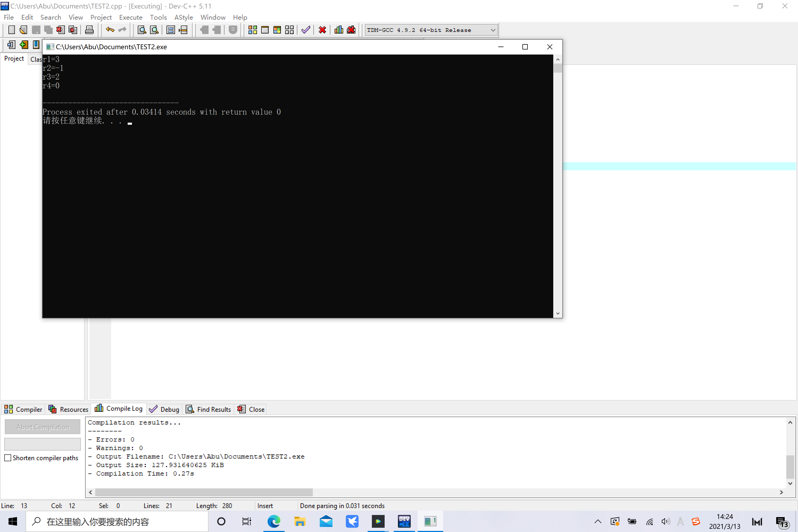Click the Profile Analysis bar chart icon

[x=339, y=30]
